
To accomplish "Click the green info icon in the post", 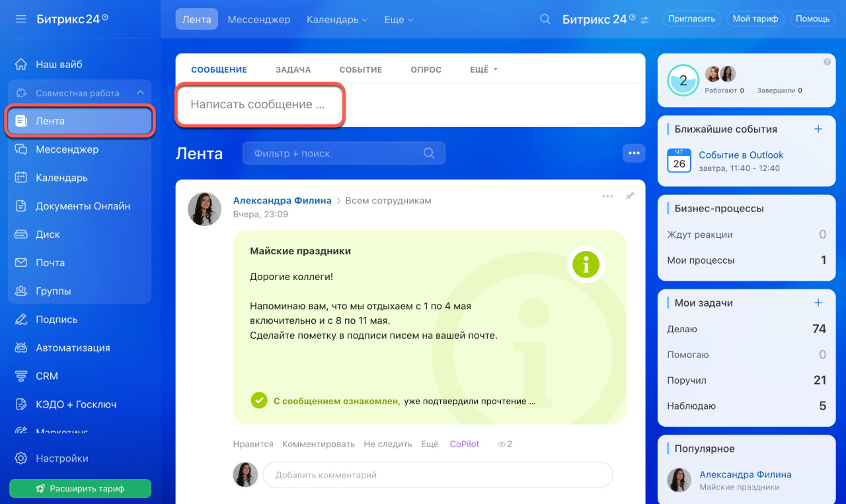I will tap(586, 265).
